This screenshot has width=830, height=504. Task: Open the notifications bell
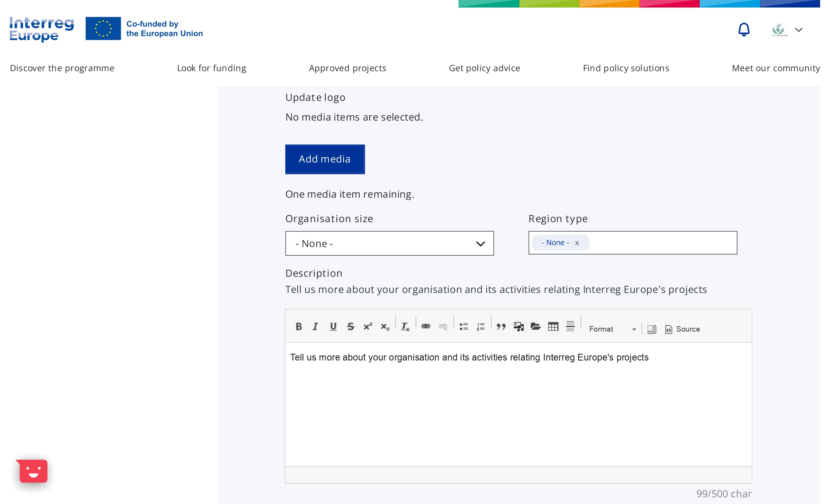744,30
